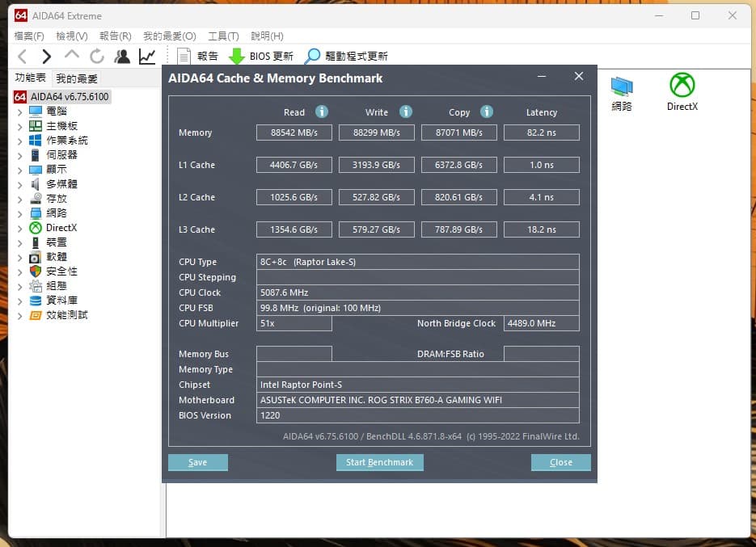Click the Save button
This screenshot has height=547, width=756.
pos(197,462)
